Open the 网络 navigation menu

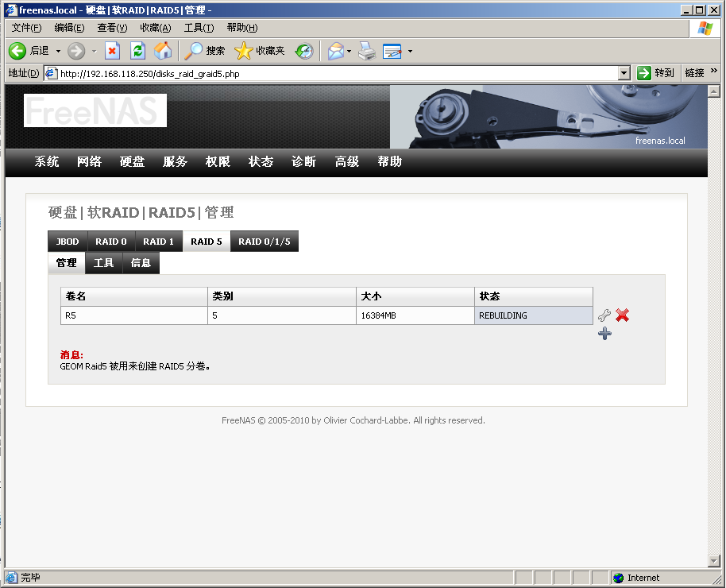(x=90, y=161)
